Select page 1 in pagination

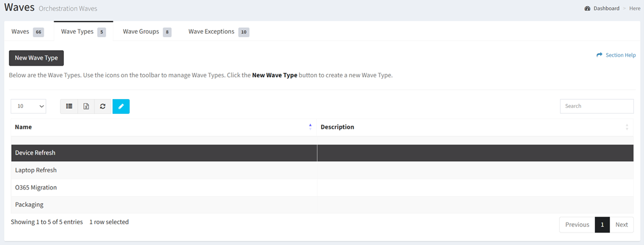[x=602, y=225]
